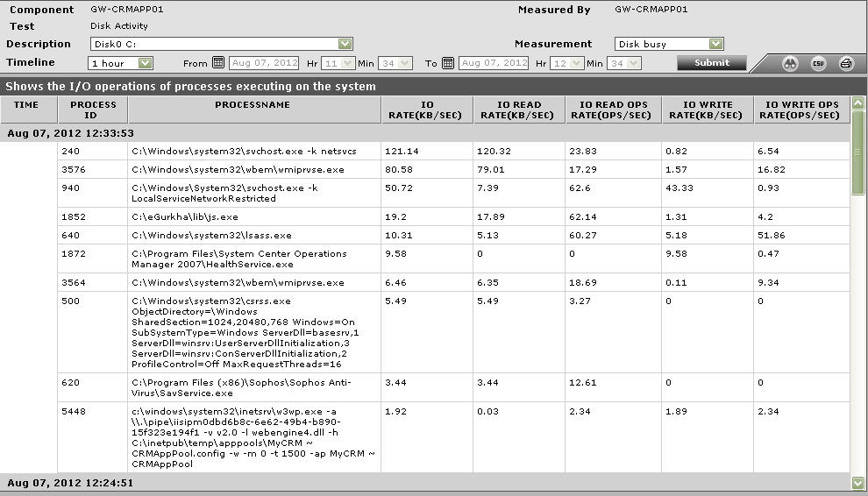Click IO read rate value 79.01

490,169
